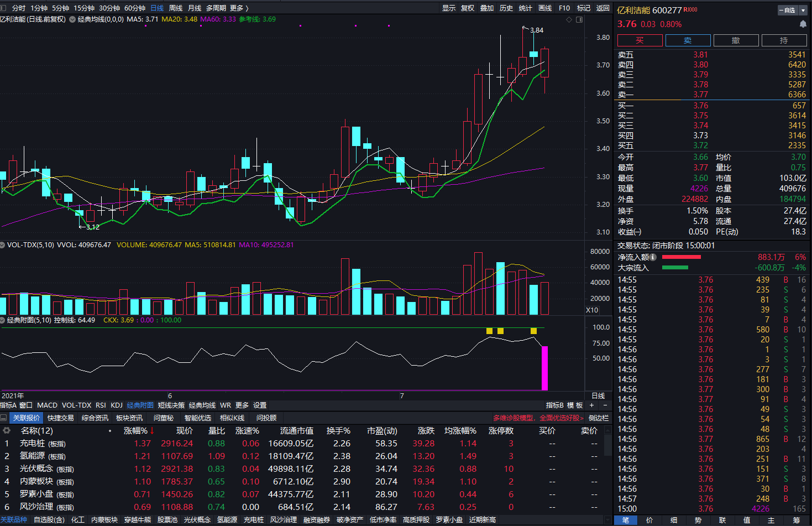Expand the 经典均线 indicator dropdown arrow

(72, 19)
